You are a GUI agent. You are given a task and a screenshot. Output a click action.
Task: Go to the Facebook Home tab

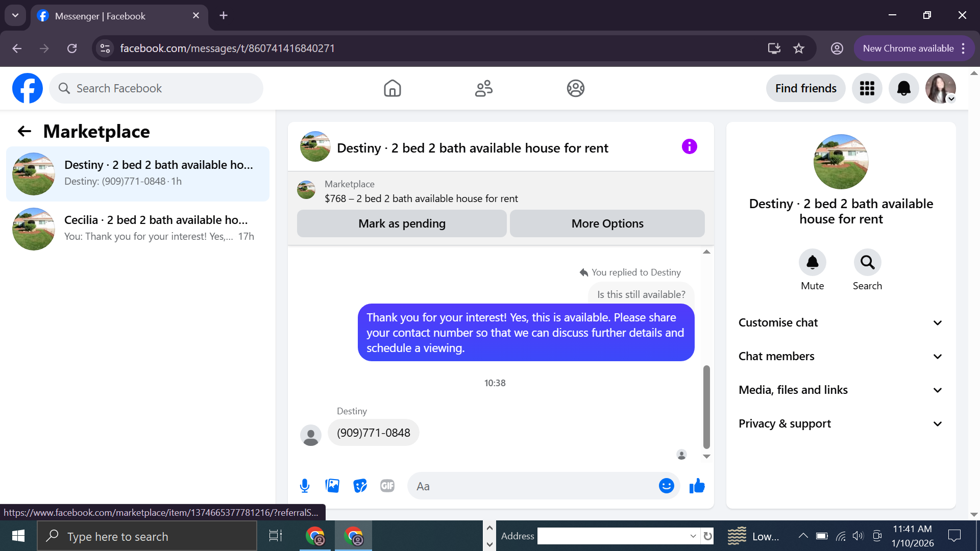[392, 88]
